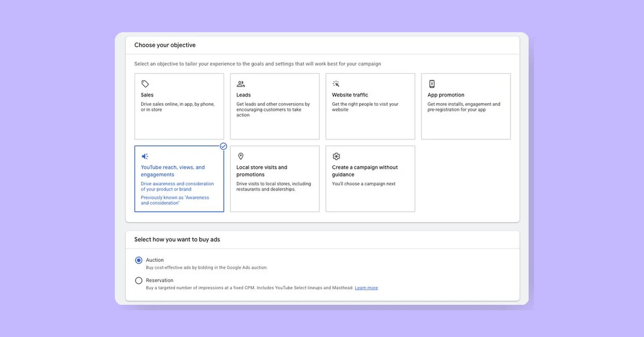Image resolution: width=644 pixels, height=337 pixels.
Task: Click the Sales price-tag icon
Action: pyautogui.click(x=145, y=83)
